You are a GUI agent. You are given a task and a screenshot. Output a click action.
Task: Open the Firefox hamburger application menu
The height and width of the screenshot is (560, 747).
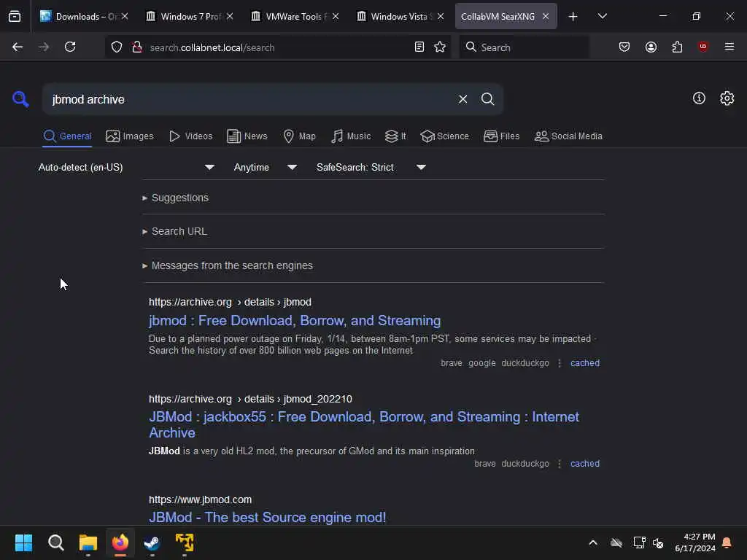click(729, 47)
